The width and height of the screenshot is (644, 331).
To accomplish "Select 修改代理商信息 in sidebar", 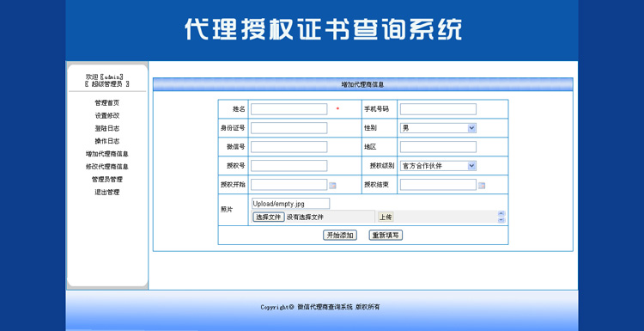I will coord(106,167).
